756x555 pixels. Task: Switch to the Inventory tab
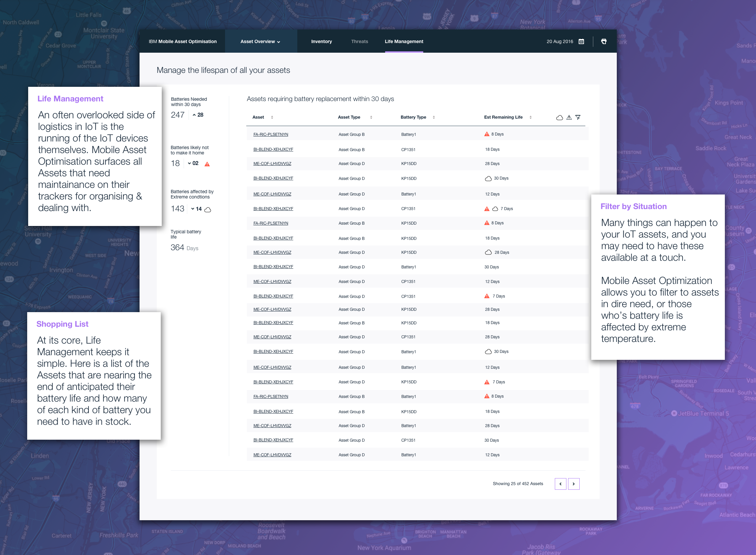coord(321,41)
